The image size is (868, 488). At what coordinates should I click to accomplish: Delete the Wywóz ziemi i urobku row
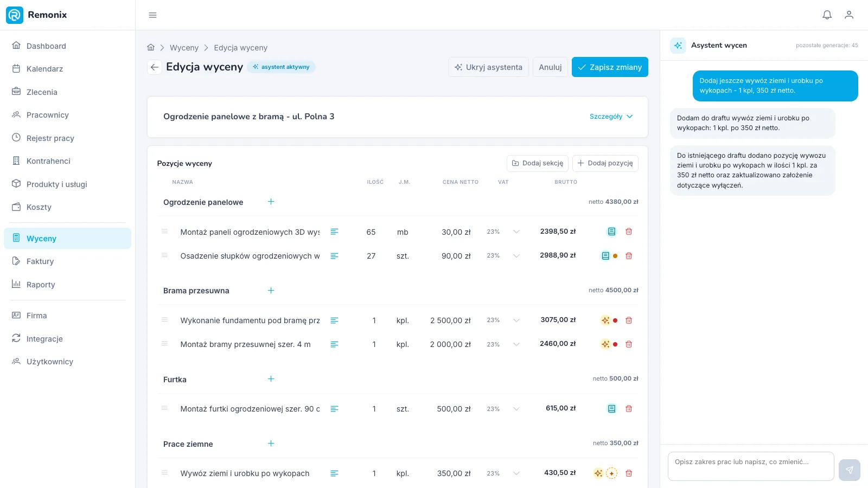point(629,473)
